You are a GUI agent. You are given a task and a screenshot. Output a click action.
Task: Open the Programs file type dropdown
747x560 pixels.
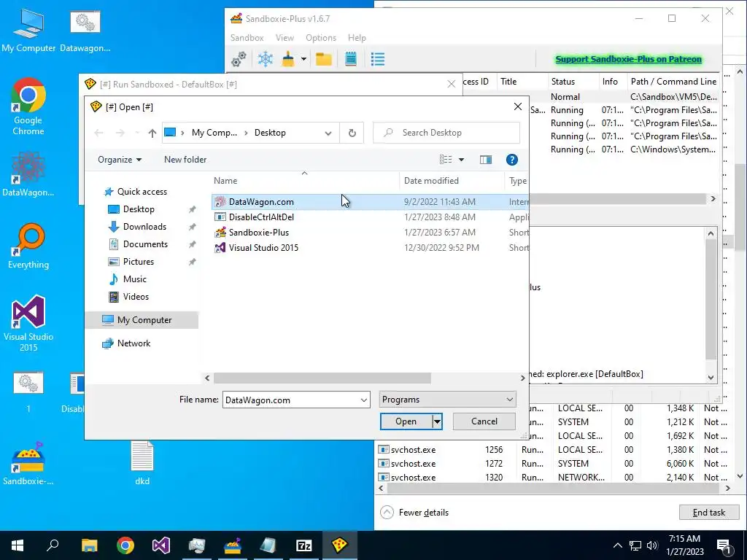point(447,400)
